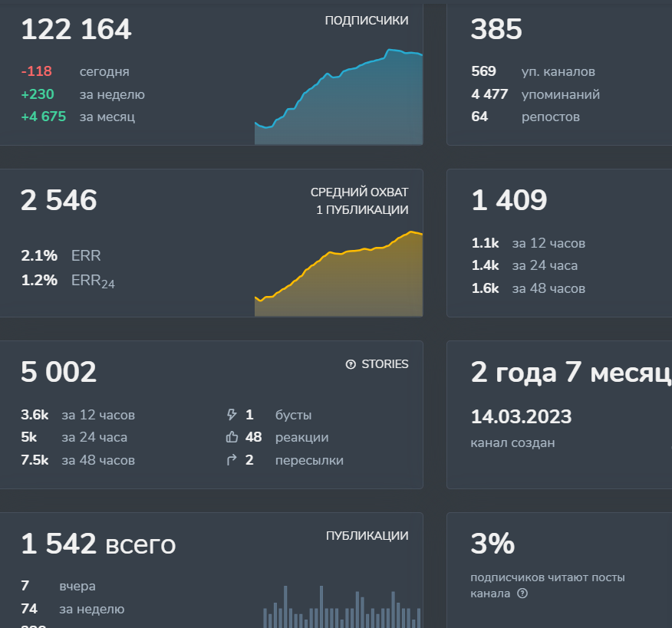This screenshot has width=672, height=628.
Task: Click the 3% subscribers reading posts figure
Action: (492, 543)
